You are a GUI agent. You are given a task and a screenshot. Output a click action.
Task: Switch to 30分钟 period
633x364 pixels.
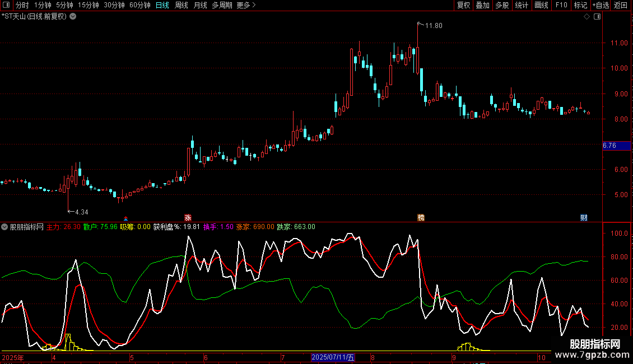(114, 5)
